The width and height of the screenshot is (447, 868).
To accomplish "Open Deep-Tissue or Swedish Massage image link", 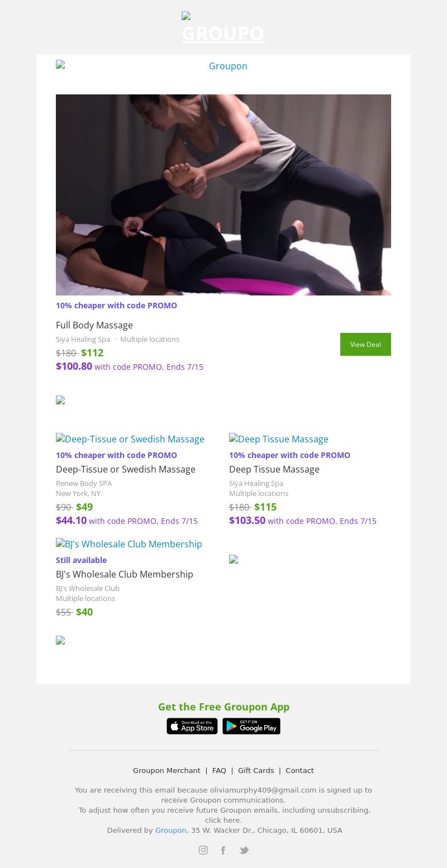I will coord(130,439).
